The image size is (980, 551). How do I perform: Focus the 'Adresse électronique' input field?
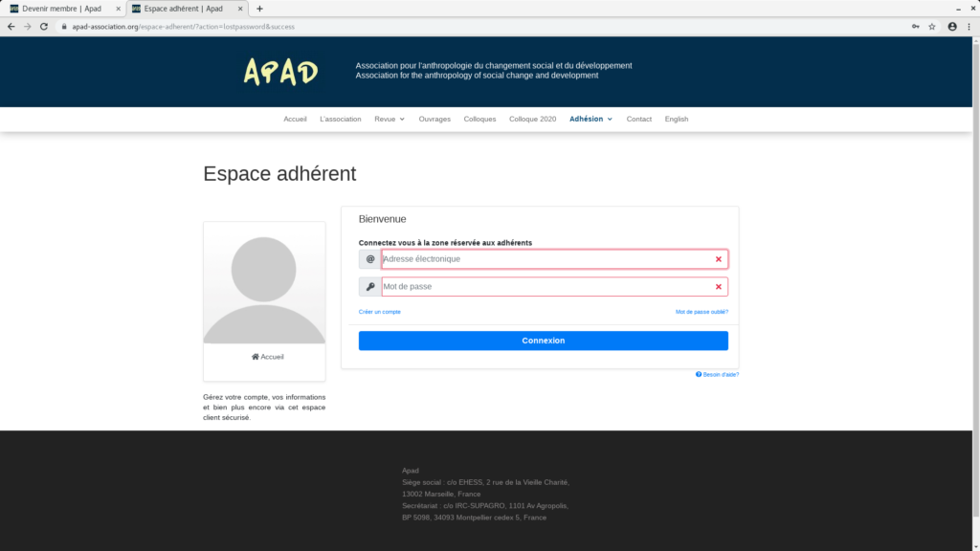click(x=554, y=259)
